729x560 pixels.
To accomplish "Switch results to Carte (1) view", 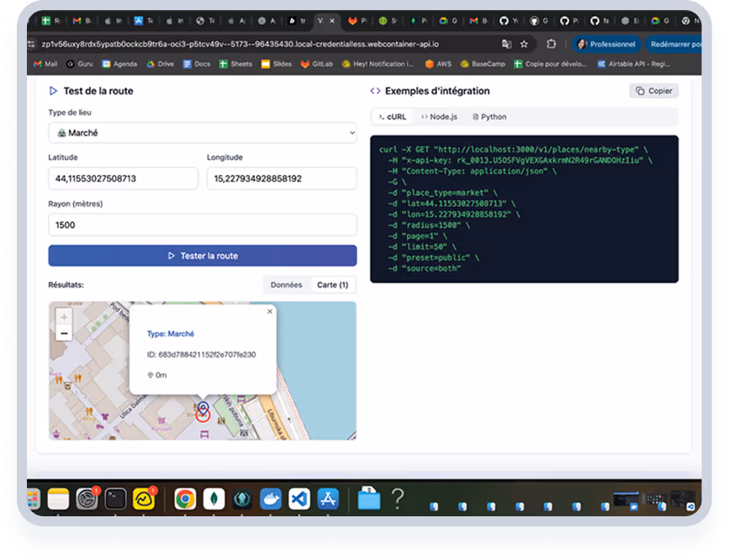I will click(332, 285).
